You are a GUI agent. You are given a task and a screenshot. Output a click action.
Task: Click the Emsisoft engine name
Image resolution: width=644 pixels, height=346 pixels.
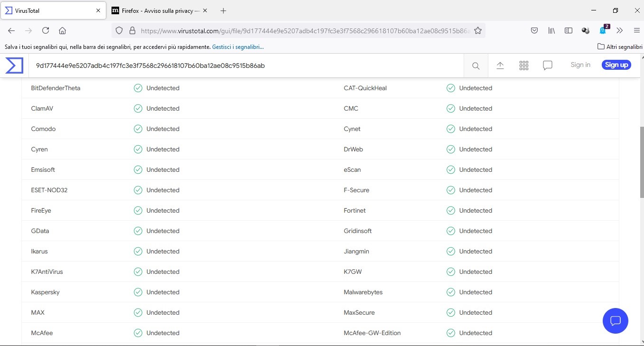tap(43, 170)
